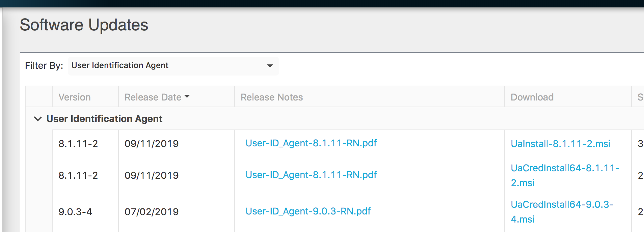Click the Filter By label
Viewport: 644px width, 232px height.
(44, 65)
